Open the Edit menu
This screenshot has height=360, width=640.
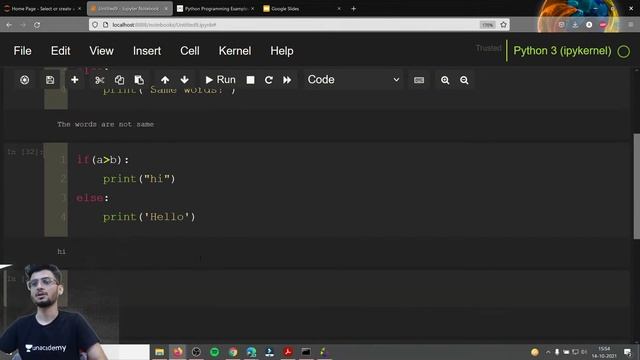pos(60,51)
